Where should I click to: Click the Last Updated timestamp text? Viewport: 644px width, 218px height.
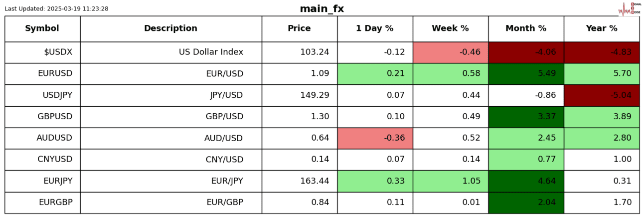click(x=56, y=9)
